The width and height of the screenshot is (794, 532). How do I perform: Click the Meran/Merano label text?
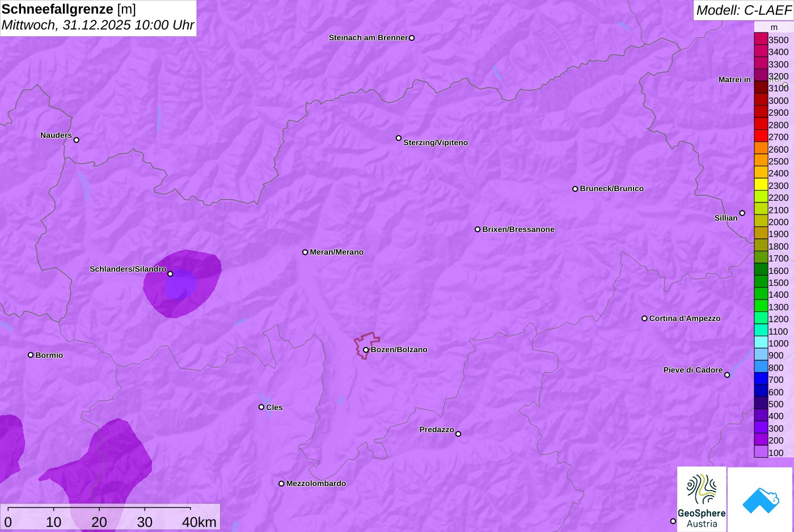(x=337, y=252)
